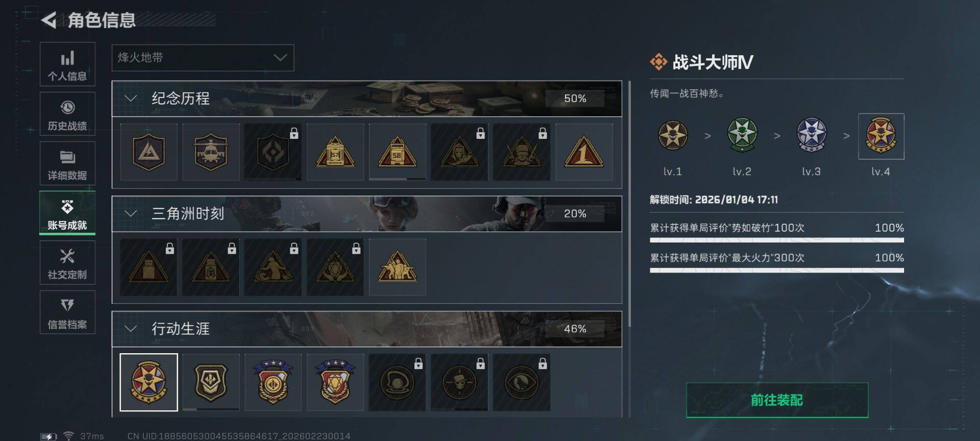Viewport: 980px width, 441px height.
Task: Collapse the 三角洲时刻 section
Action: pos(131,213)
